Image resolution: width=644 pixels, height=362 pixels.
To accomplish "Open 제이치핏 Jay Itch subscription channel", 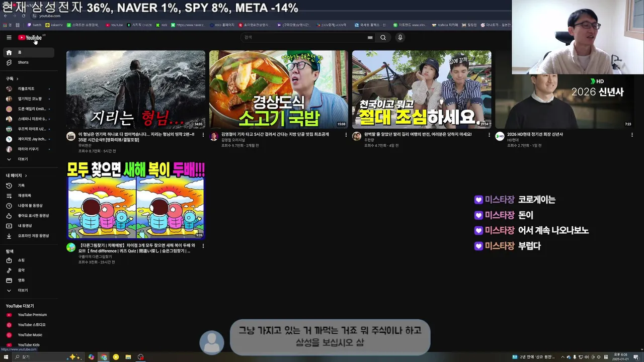I will 29,139.
